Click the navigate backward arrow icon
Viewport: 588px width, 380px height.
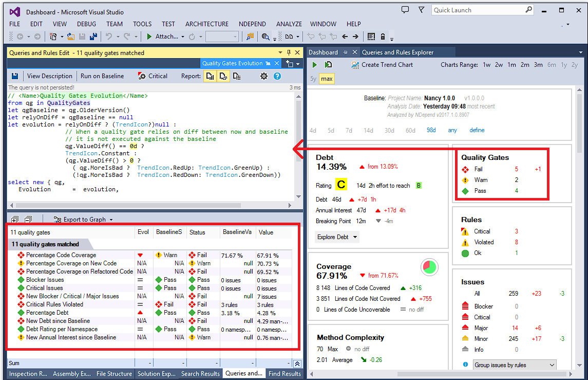pos(345,37)
